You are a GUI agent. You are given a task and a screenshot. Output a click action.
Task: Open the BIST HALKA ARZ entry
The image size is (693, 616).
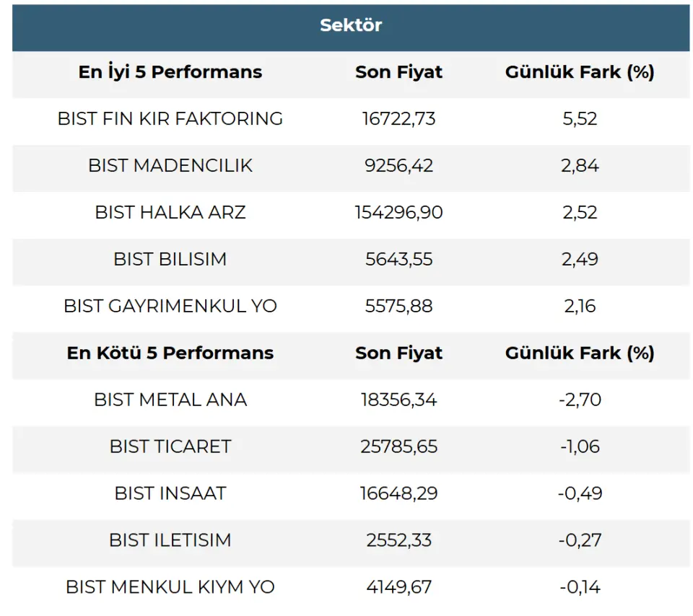point(170,213)
